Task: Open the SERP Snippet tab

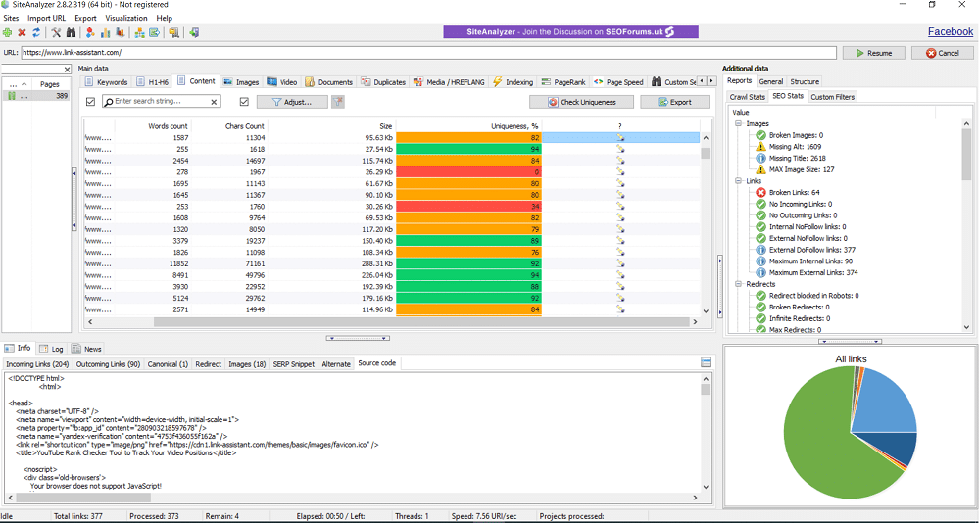Action: [294, 364]
